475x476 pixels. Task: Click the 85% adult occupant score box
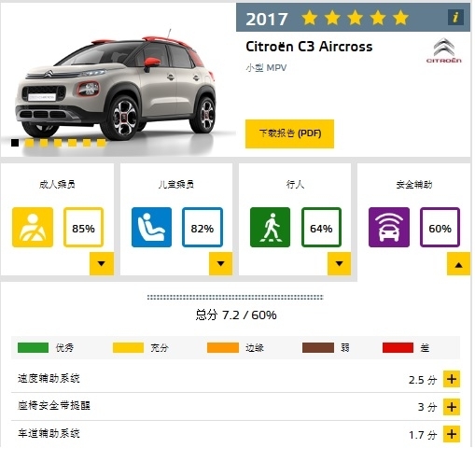click(x=84, y=229)
